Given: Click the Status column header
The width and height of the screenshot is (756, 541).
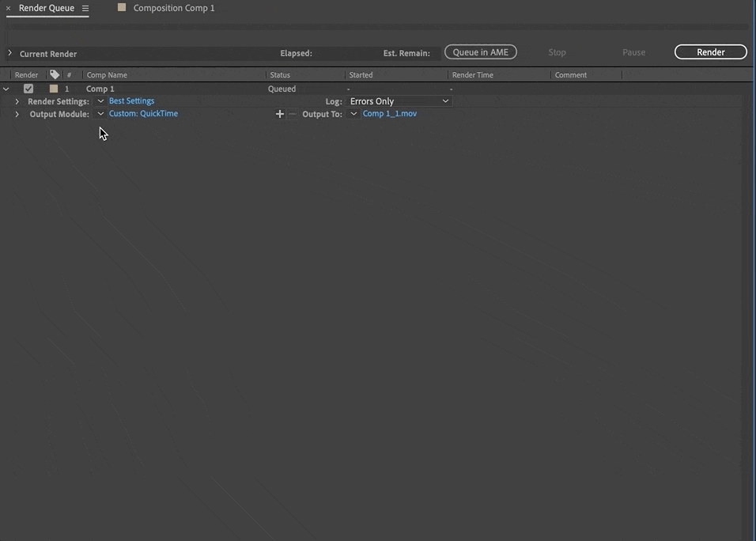Looking at the screenshot, I should click(282, 74).
